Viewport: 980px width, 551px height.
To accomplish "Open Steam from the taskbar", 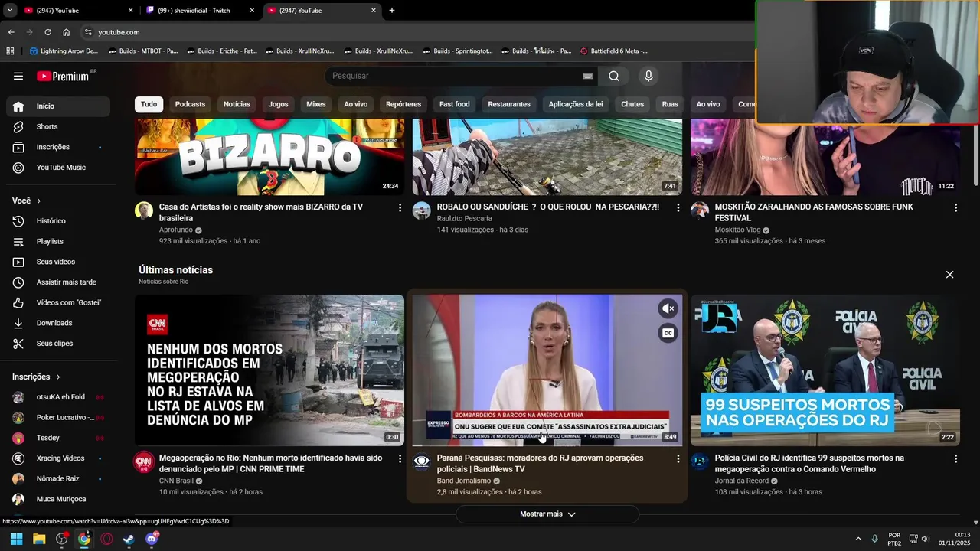I will click(x=129, y=539).
